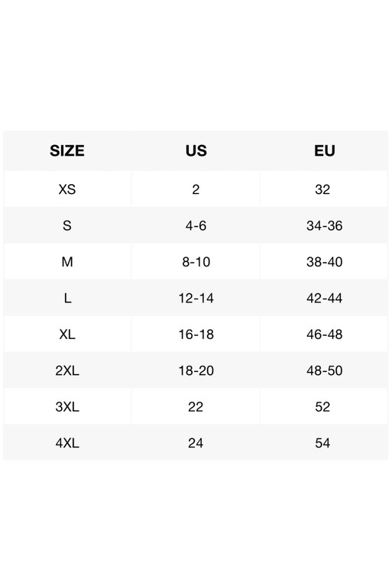The image size is (392, 588).
Task: Click the SIZE column header
Action: pyautogui.click(x=67, y=150)
